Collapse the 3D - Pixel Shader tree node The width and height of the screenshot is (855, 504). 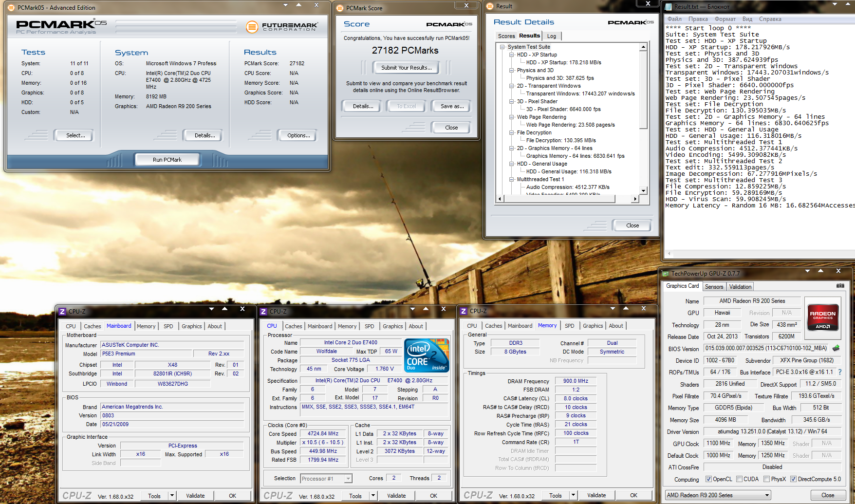[x=512, y=102]
